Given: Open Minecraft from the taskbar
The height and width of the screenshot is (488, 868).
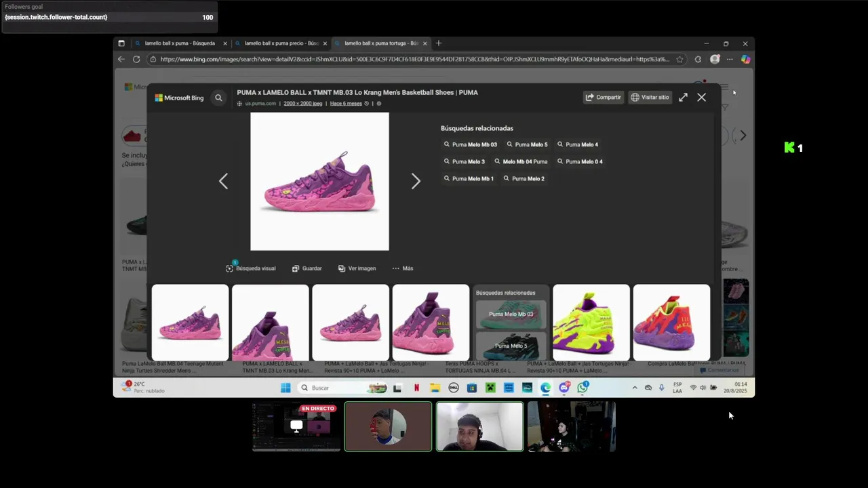Looking at the screenshot, I should click(x=490, y=388).
